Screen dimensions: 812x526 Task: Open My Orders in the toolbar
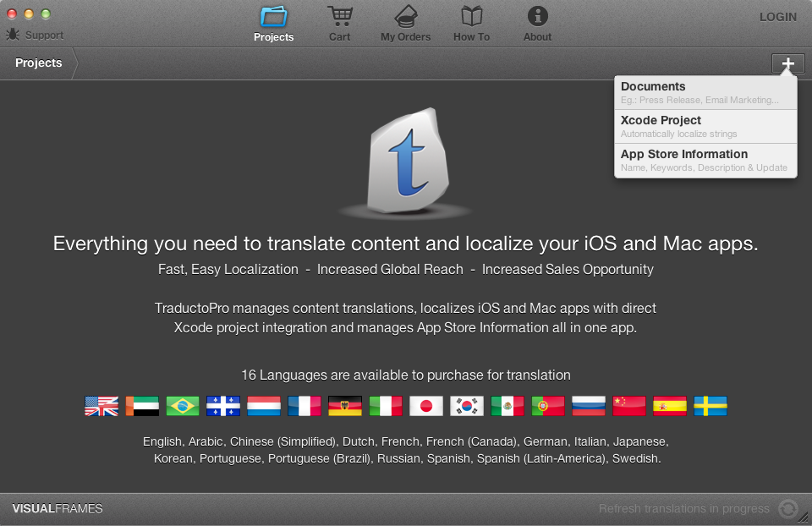405,24
